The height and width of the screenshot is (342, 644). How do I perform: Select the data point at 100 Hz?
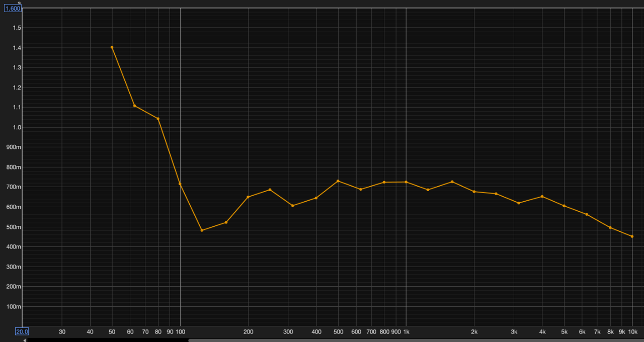pos(180,184)
